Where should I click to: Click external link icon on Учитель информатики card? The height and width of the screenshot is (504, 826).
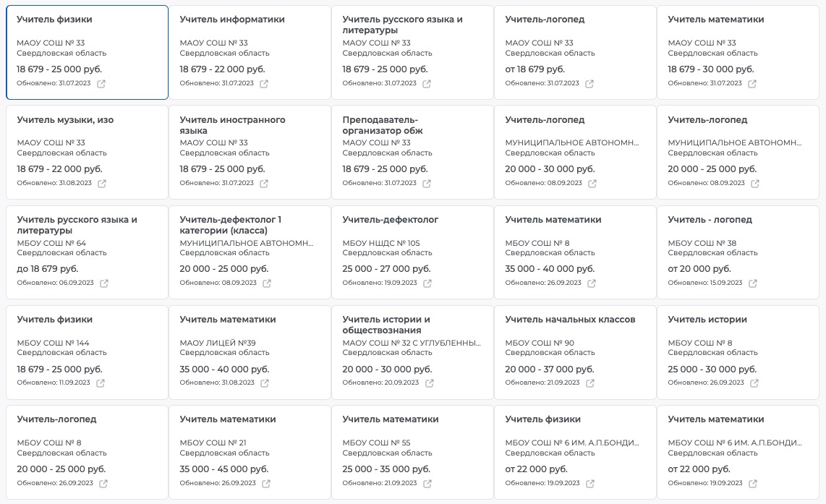pyautogui.click(x=264, y=84)
